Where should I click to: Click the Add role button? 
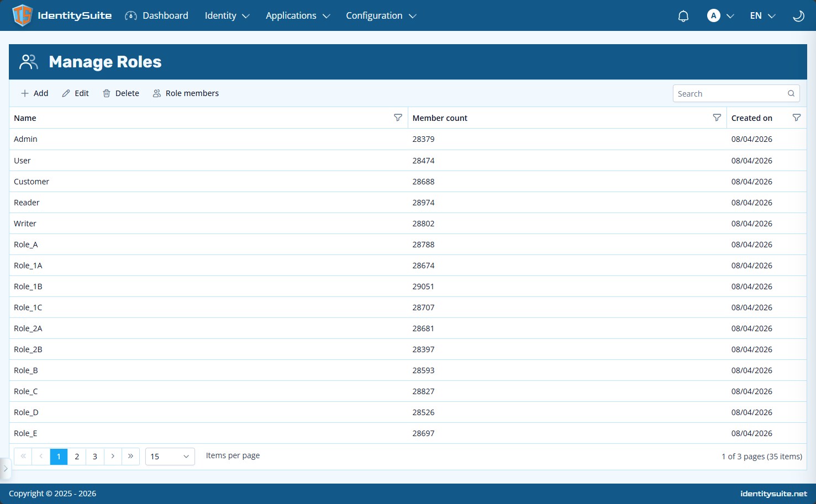pos(34,93)
